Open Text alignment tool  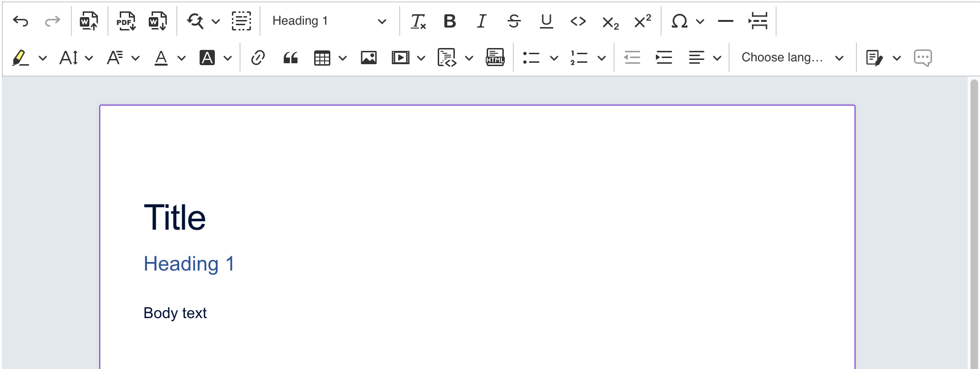pyautogui.click(x=696, y=58)
